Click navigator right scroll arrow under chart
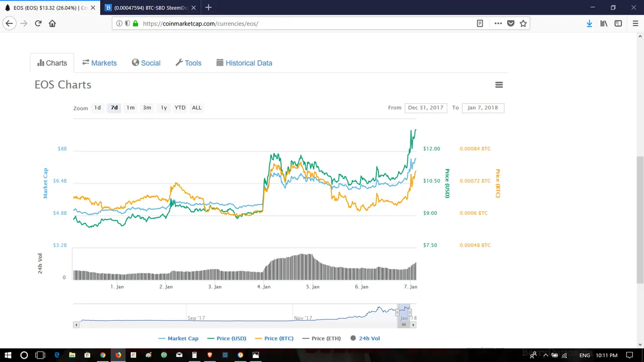 tap(414, 325)
